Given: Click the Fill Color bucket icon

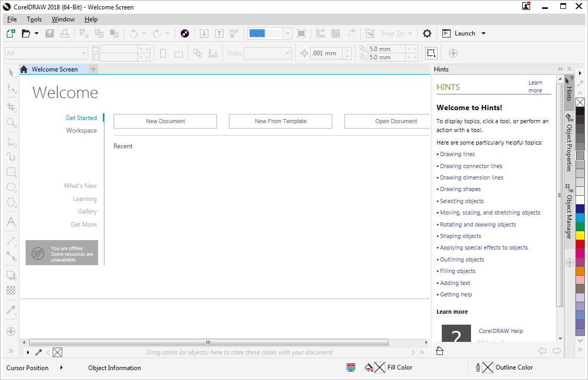Looking at the screenshot, I should click(369, 367).
